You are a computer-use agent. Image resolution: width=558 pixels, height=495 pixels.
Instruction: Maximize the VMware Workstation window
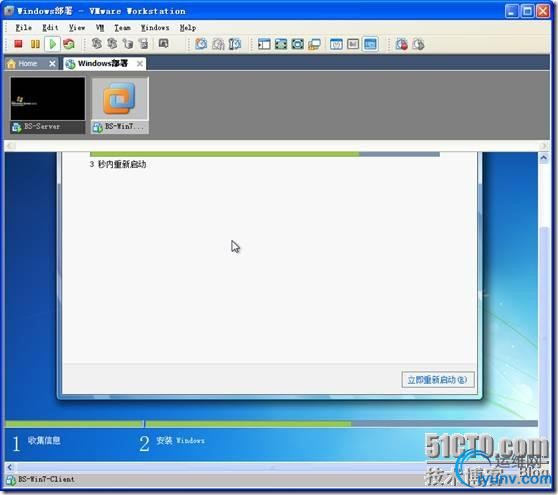coord(527,11)
